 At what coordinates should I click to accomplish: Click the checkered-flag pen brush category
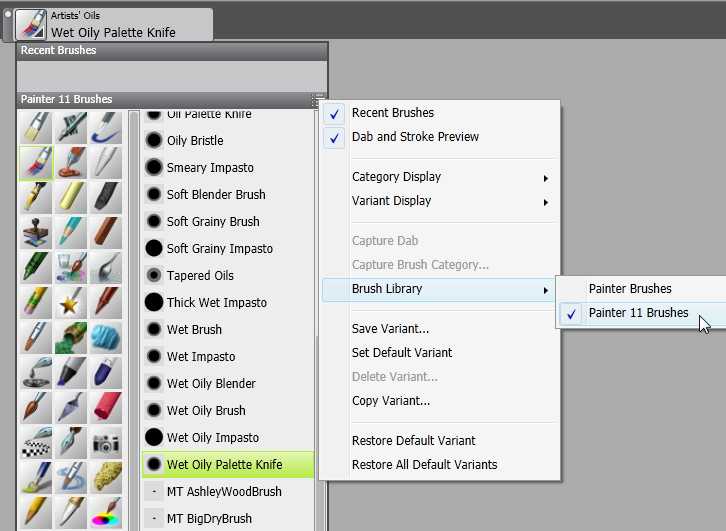(36, 443)
